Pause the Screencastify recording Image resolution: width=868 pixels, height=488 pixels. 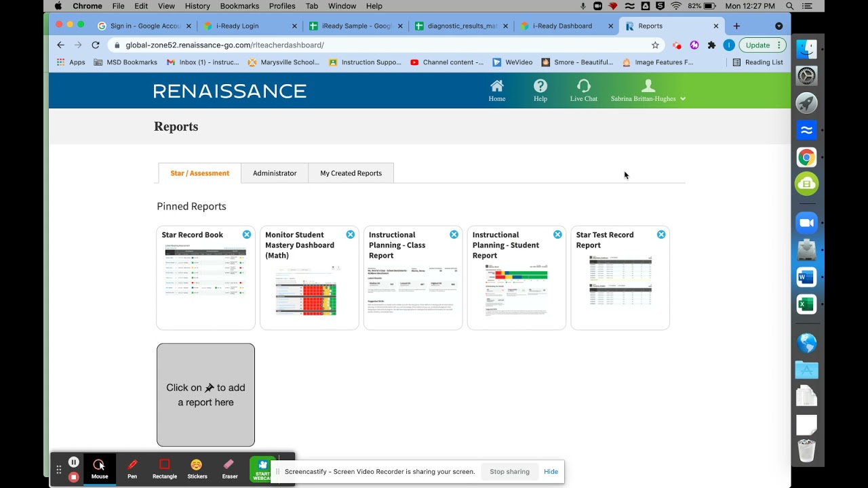pyautogui.click(x=74, y=462)
